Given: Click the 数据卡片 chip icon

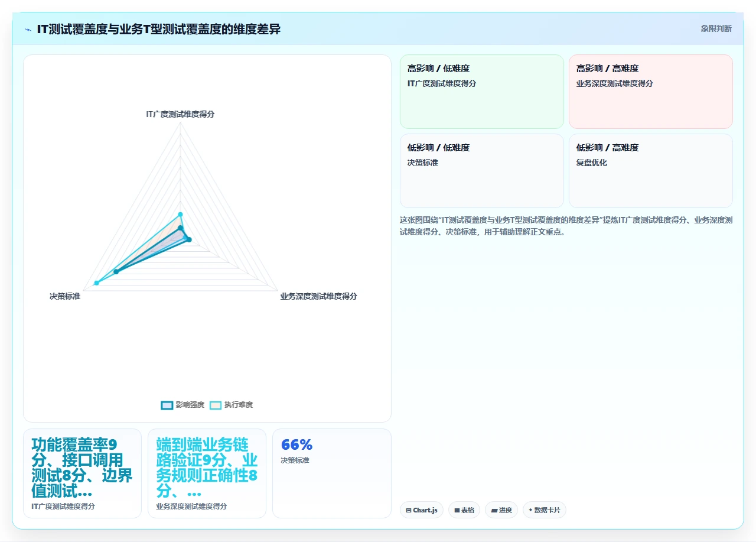Looking at the screenshot, I should pyautogui.click(x=530, y=510).
